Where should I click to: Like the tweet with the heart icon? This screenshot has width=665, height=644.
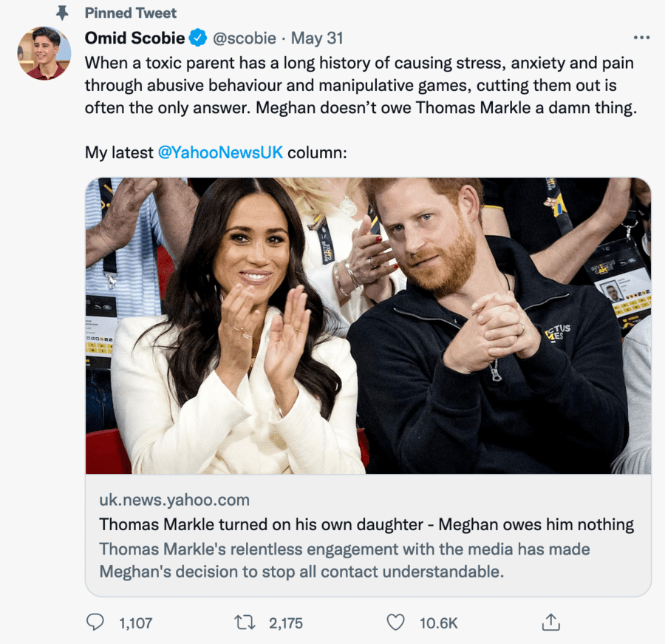[x=396, y=623]
